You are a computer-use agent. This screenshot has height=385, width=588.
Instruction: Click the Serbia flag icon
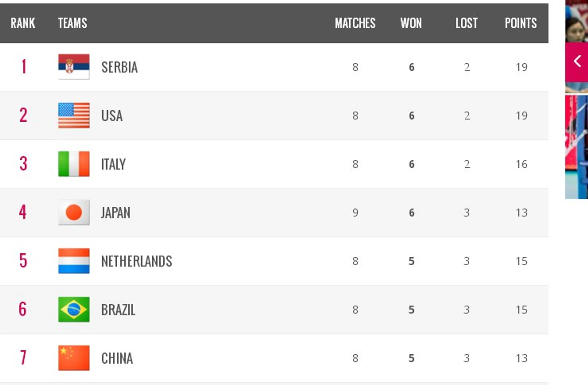(74, 67)
